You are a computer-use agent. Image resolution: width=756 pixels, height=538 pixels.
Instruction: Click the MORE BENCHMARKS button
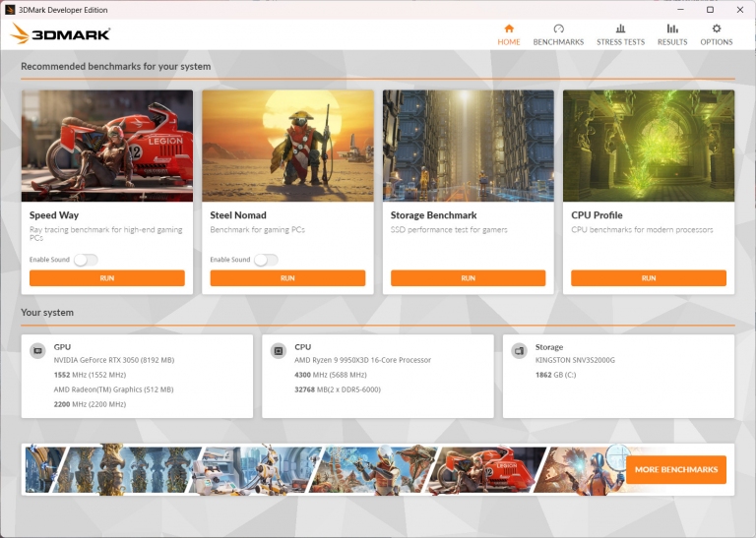coord(676,469)
